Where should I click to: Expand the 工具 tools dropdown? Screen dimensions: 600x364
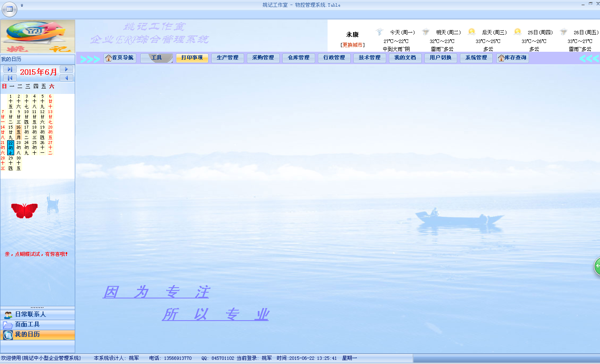tap(156, 58)
